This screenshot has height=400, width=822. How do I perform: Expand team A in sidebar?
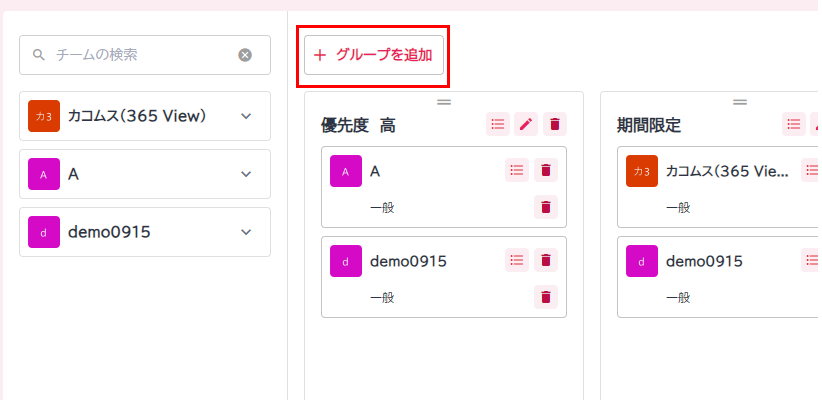pos(246,174)
